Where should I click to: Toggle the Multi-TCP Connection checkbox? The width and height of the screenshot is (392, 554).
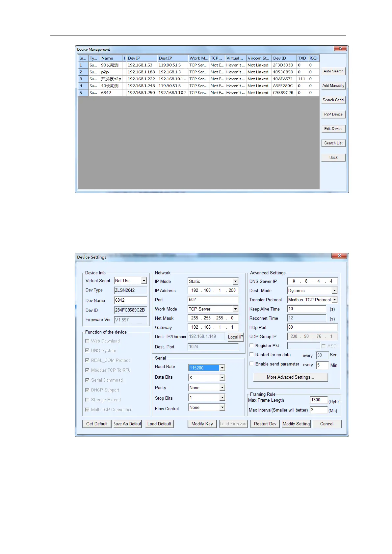click(87, 410)
